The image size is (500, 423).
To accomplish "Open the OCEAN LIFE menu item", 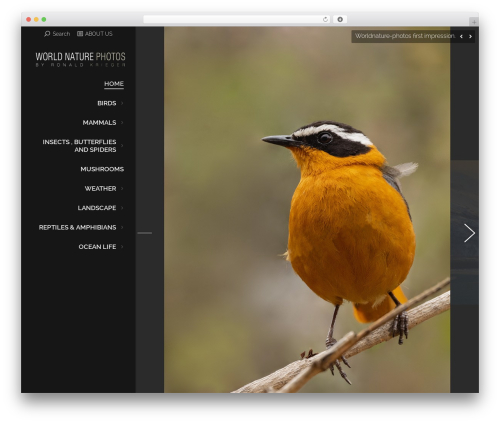I will point(97,247).
